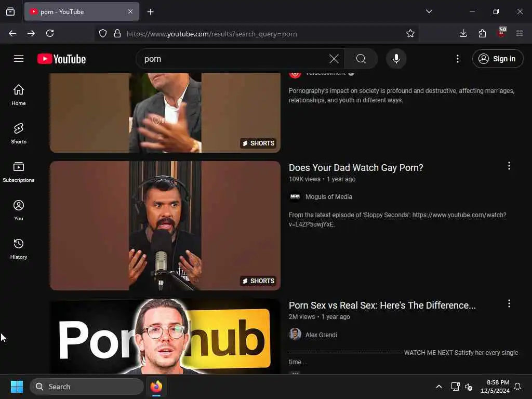
Task: Open the extensions puzzle icon
Action: pyautogui.click(x=482, y=34)
